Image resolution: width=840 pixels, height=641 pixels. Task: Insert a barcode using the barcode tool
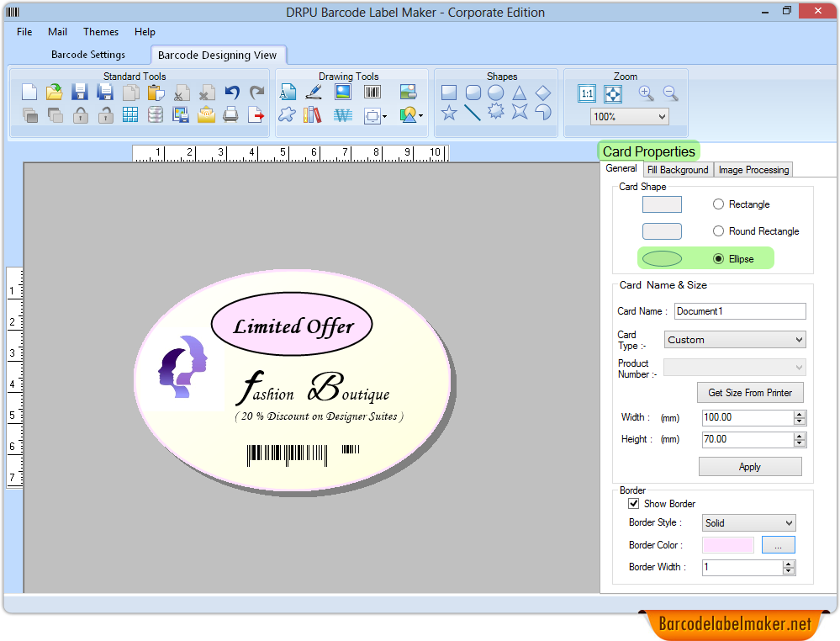tap(372, 93)
